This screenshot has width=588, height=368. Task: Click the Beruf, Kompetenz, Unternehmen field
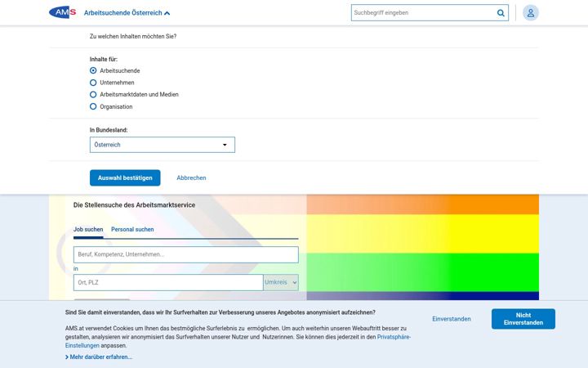point(186,254)
